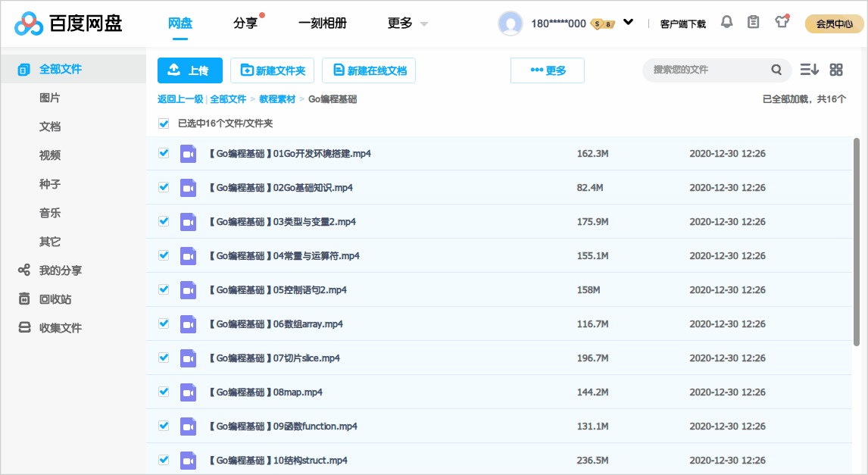Go to 教程素材 breadcrumb link

[x=277, y=99]
